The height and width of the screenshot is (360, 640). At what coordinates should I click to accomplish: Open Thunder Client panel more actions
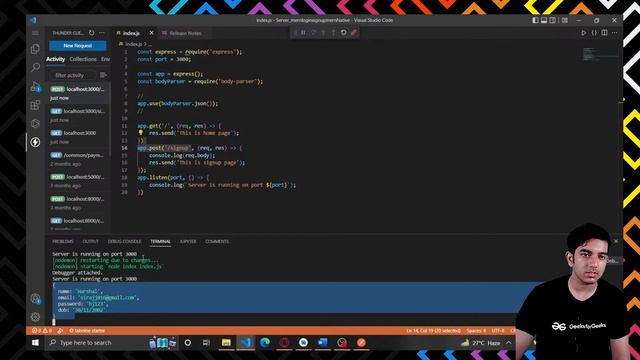tap(102, 33)
